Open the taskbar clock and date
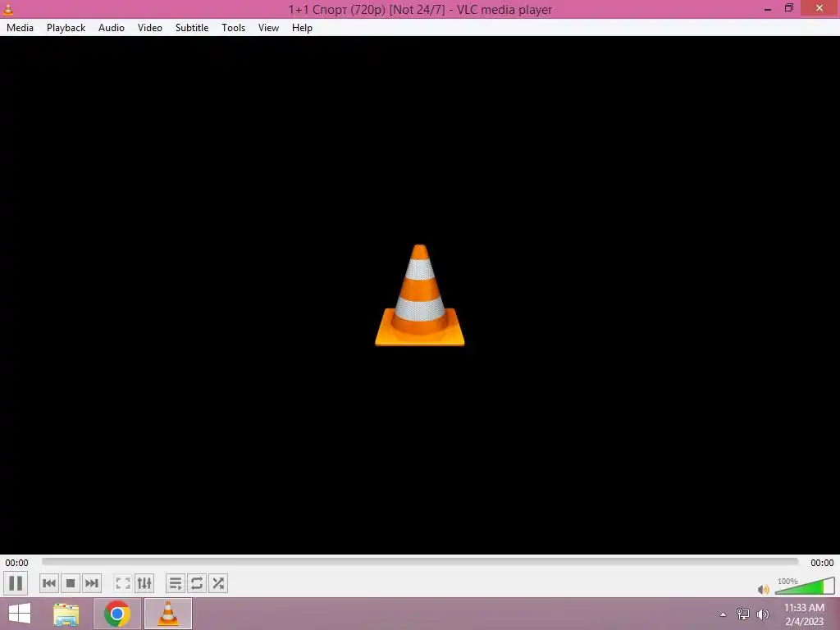Screen dimensions: 840x630 click(804, 614)
